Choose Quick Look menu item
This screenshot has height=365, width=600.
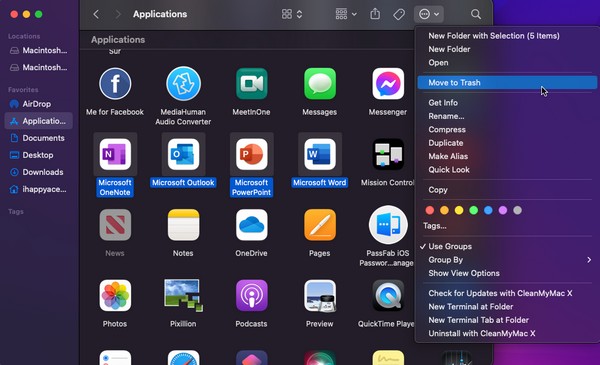coord(507,169)
